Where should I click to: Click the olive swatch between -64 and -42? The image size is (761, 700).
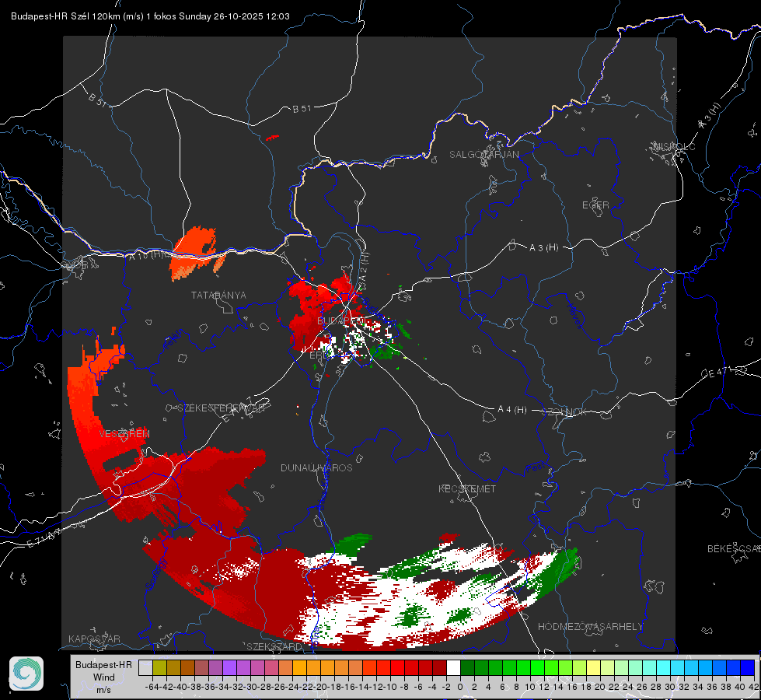coord(159,668)
